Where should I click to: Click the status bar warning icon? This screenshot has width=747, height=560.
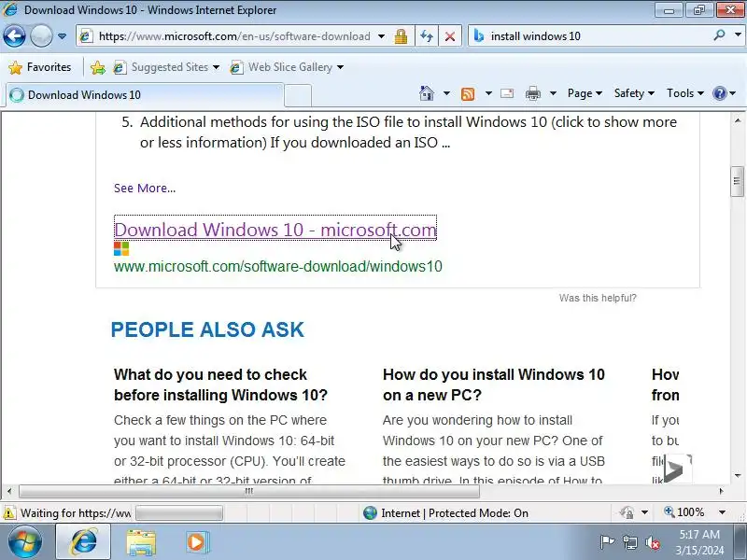(9, 513)
